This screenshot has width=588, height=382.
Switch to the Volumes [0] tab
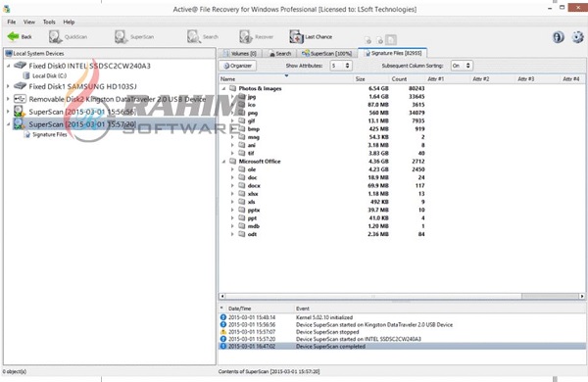240,53
